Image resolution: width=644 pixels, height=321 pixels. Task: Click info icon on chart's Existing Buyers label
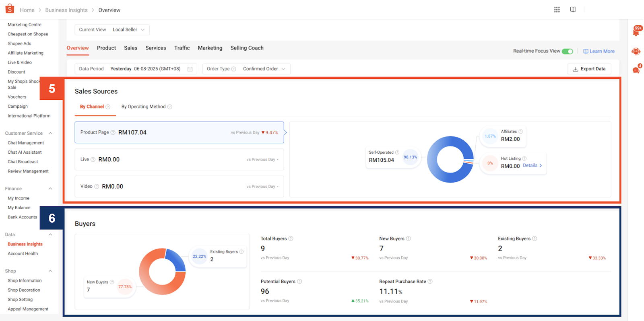(242, 252)
